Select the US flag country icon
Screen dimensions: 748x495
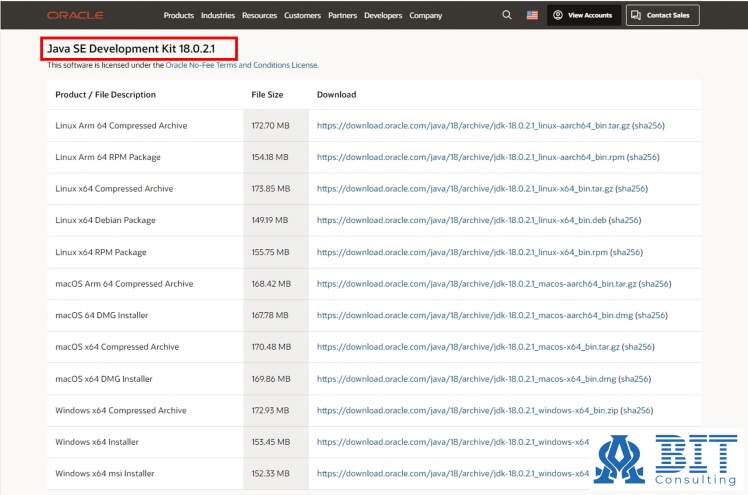[532, 15]
